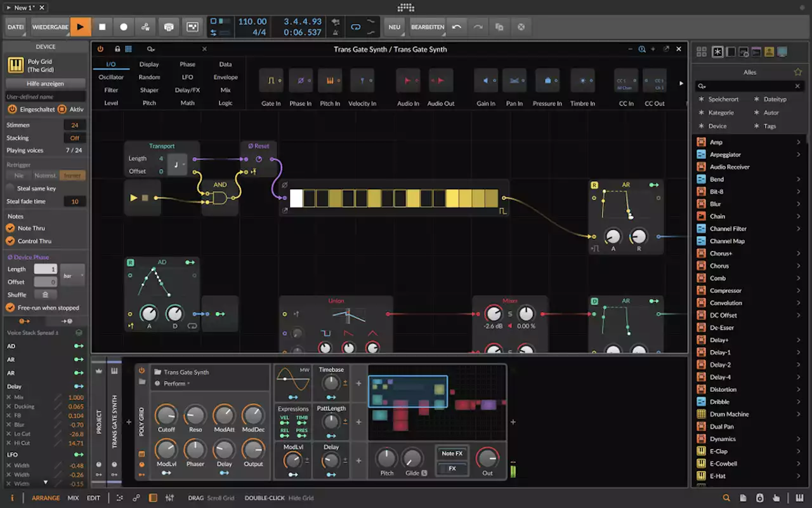Click the record button in transport bar

[x=124, y=27]
